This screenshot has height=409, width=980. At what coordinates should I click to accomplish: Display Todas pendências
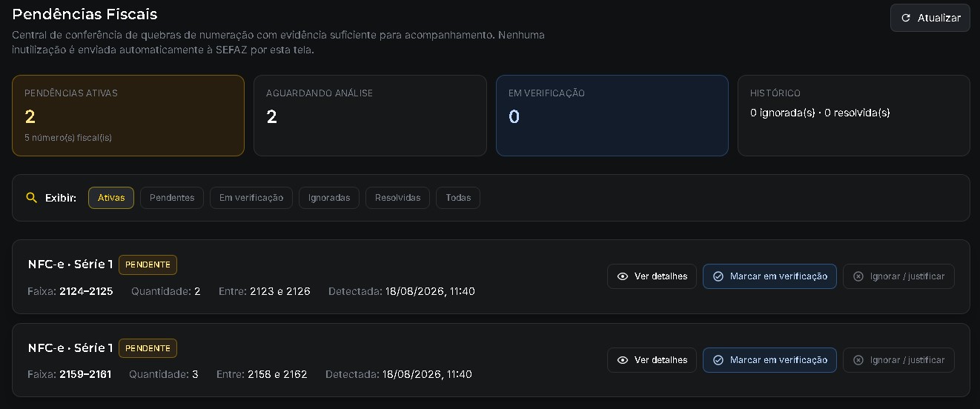point(458,198)
